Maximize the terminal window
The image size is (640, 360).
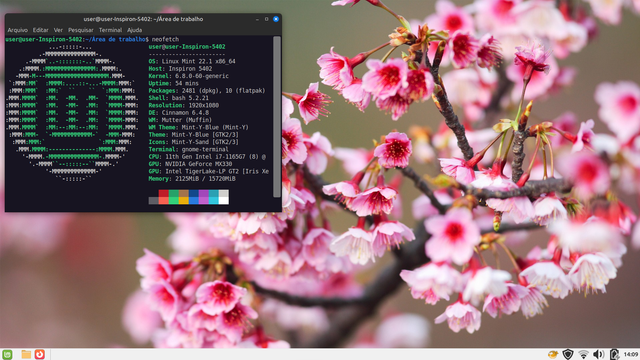[267, 19]
